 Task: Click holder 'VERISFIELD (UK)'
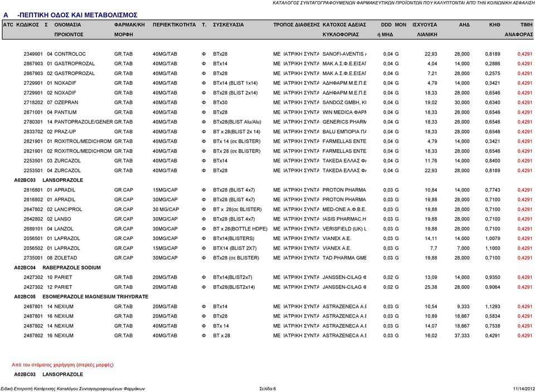(x=343, y=229)
